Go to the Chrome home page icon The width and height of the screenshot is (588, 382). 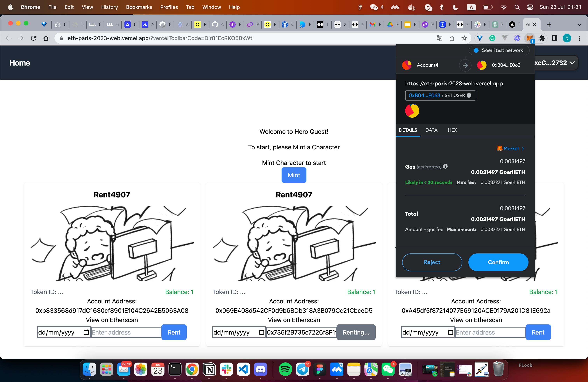[x=46, y=38]
